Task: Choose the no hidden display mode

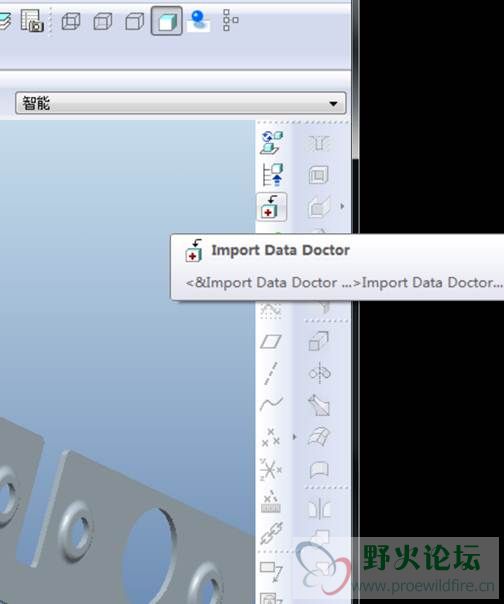Action: click(x=134, y=21)
